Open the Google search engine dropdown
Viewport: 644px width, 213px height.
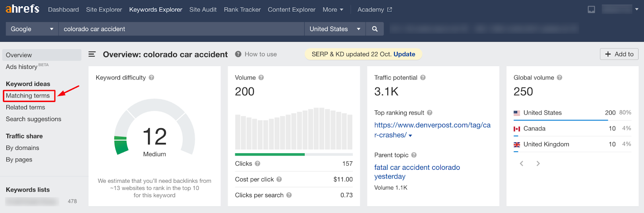pos(32,29)
